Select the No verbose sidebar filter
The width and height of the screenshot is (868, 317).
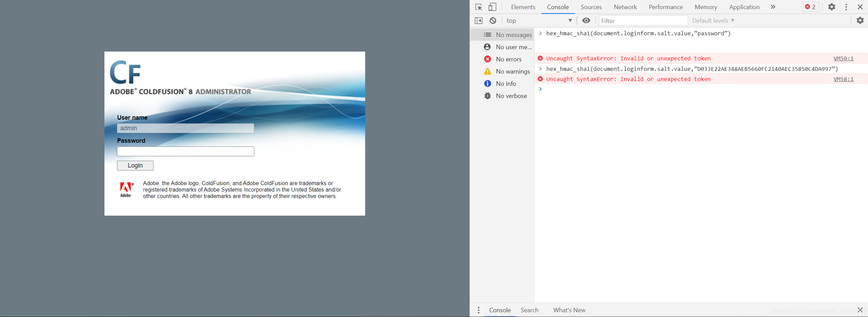(x=502, y=96)
